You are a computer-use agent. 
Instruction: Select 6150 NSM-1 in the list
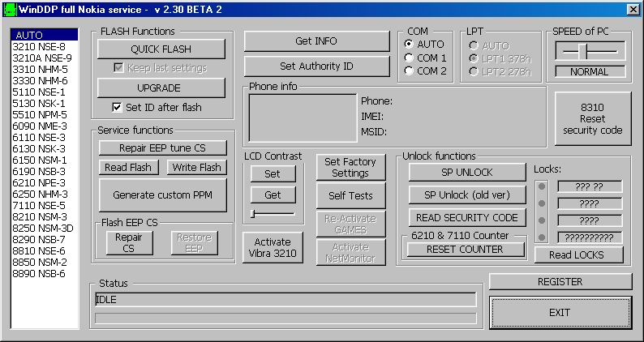pyautogui.click(x=45, y=160)
